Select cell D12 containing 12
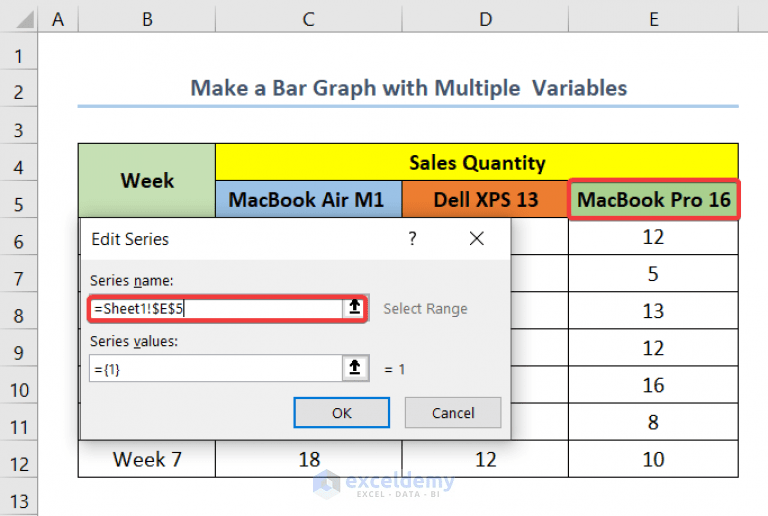Screen dimensions: 768x516 click(485, 459)
